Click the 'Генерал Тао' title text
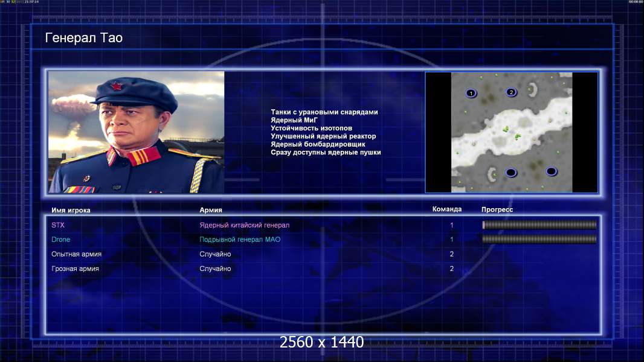 pos(84,38)
